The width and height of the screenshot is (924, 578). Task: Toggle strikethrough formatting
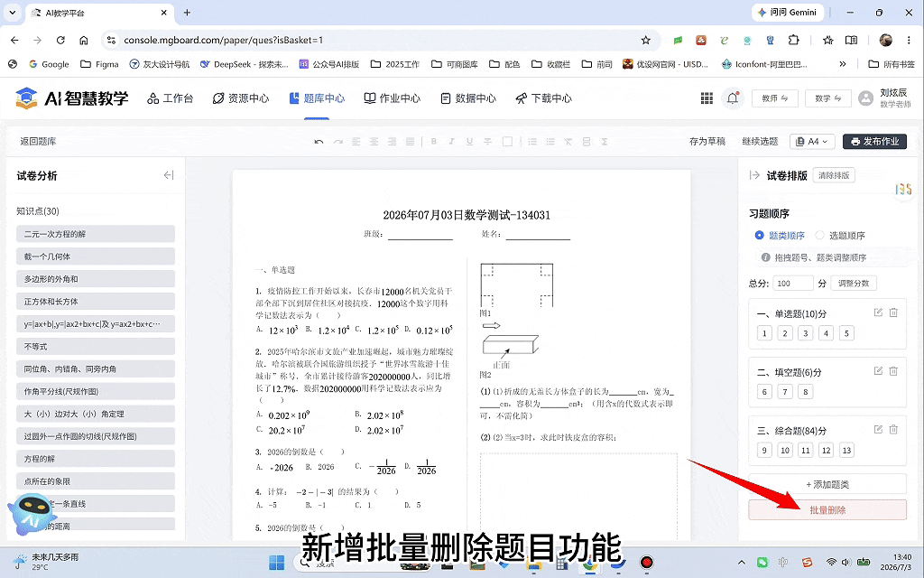(x=487, y=142)
